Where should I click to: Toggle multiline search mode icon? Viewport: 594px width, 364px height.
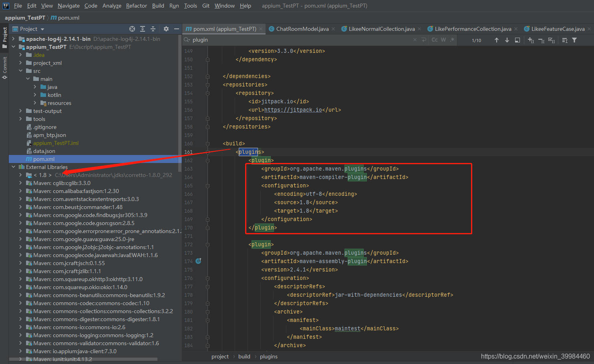pyautogui.click(x=565, y=40)
